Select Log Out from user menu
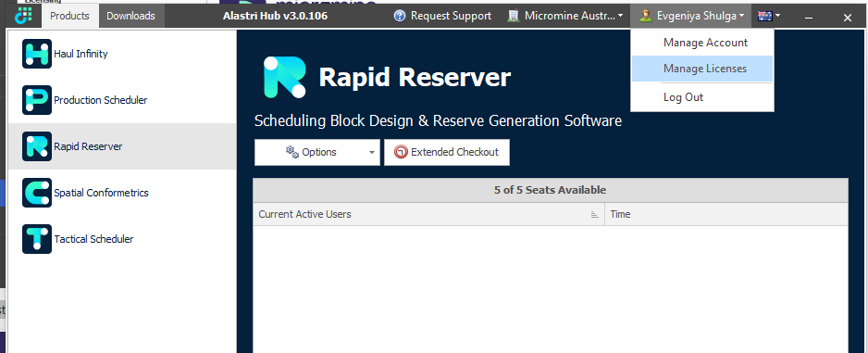This screenshot has height=353, width=868. point(702,97)
